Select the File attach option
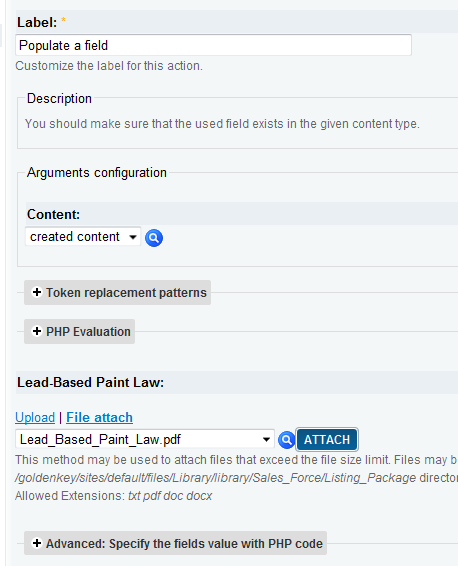The image size is (458, 566). [x=100, y=418]
